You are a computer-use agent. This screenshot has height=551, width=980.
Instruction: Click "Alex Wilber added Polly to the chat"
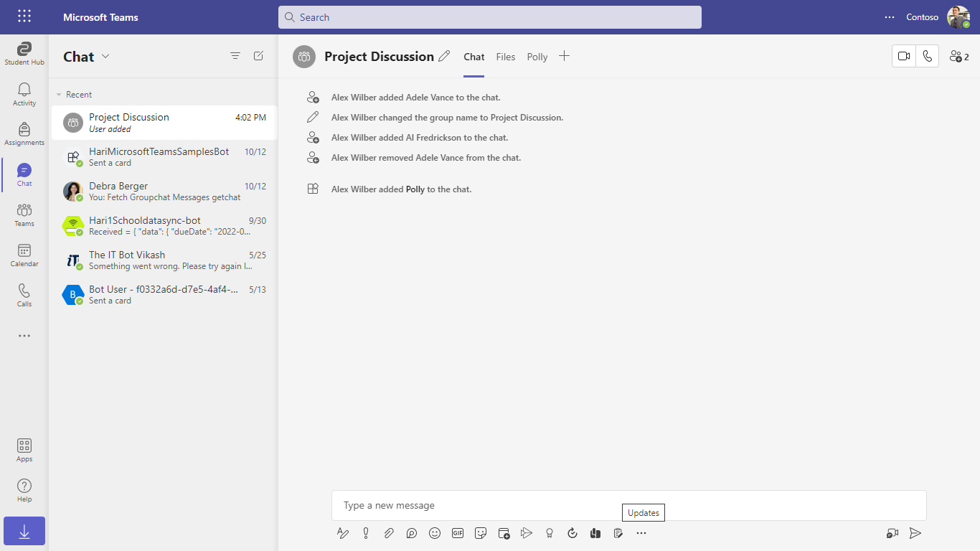tap(401, 189)
